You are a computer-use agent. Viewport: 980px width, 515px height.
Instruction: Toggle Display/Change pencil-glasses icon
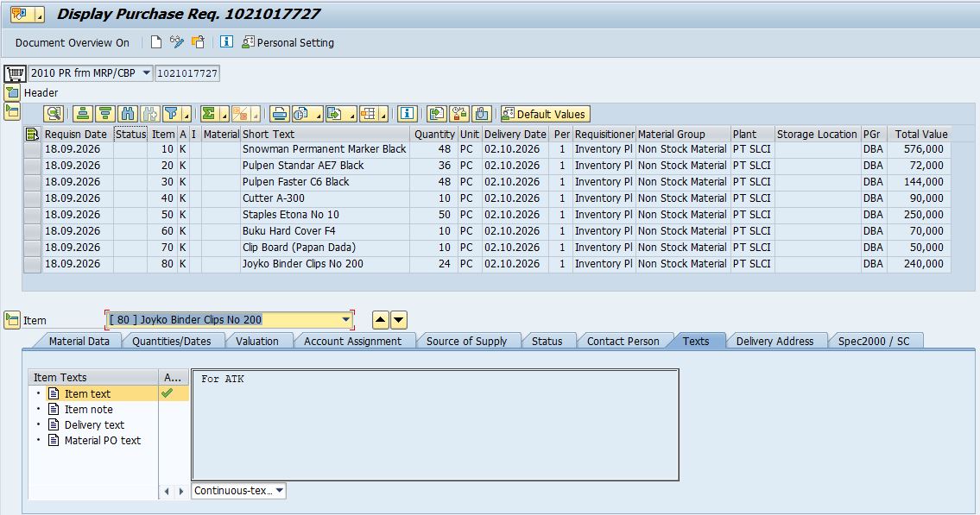(x=177, y=42)
